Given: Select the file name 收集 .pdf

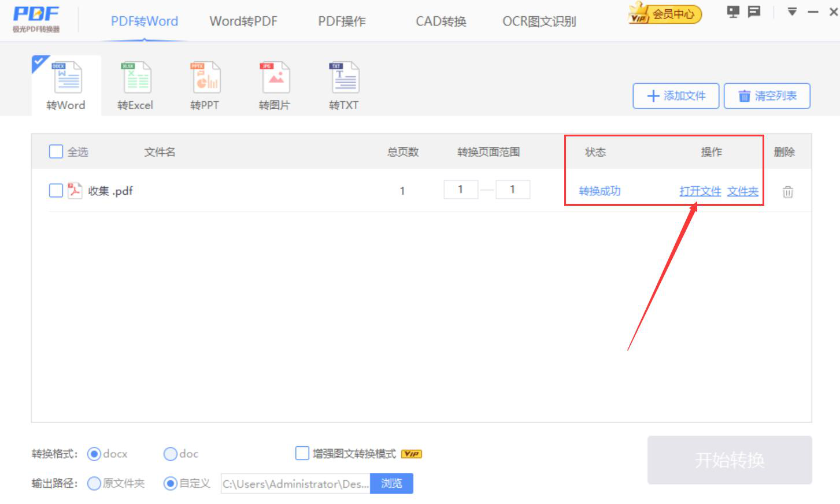Looking at the screenshot, I should pos(110,191).
